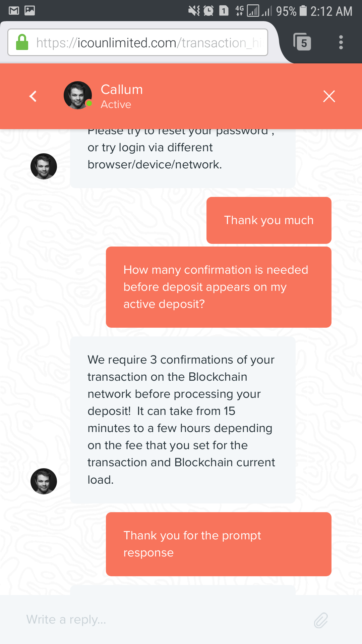Tap the green padlock security icon

pos(22,42)
